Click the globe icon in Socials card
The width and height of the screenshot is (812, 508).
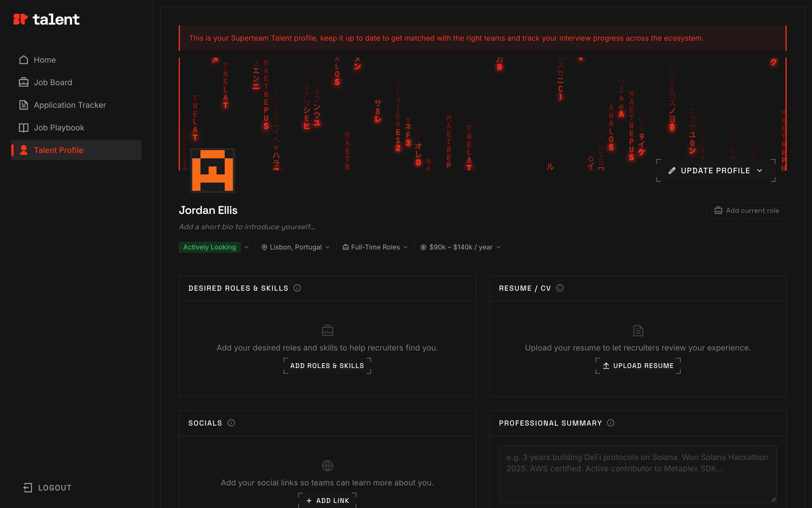pyautogui.click(x=328, y=466)
